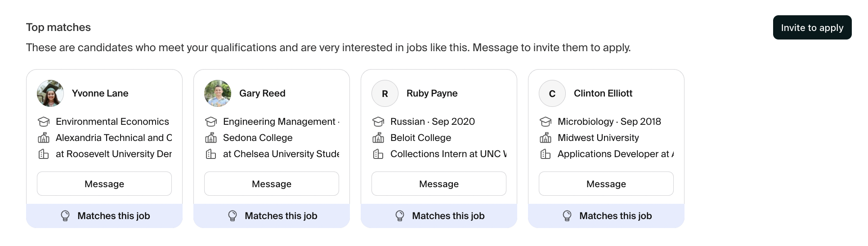The image size is (868, 246).
Task: Click Collections Intern at UNC text
Action: tap(448, 154)
